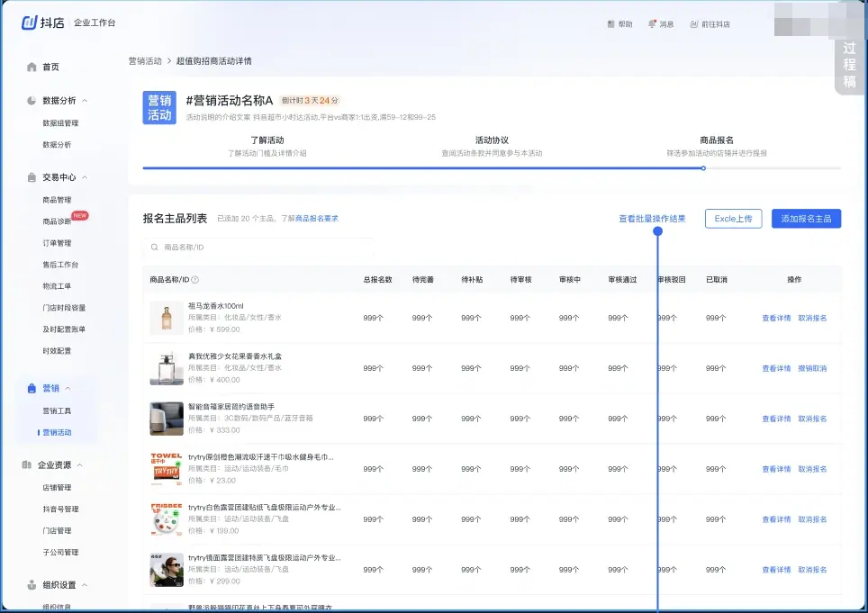Image resolution: width=868 pixels, height=613 pixels.
Task: Open 门店时段容量 in the sidebar
Action: pyautogui.click(x=64, y=308)
